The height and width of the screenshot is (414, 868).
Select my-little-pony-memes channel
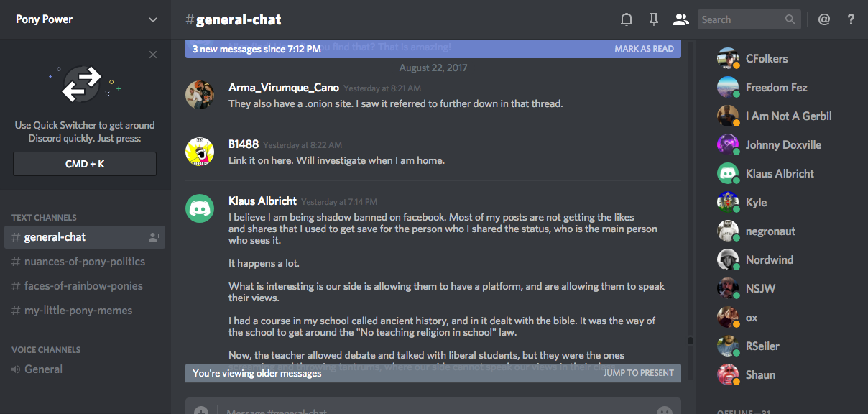(78, 310)
